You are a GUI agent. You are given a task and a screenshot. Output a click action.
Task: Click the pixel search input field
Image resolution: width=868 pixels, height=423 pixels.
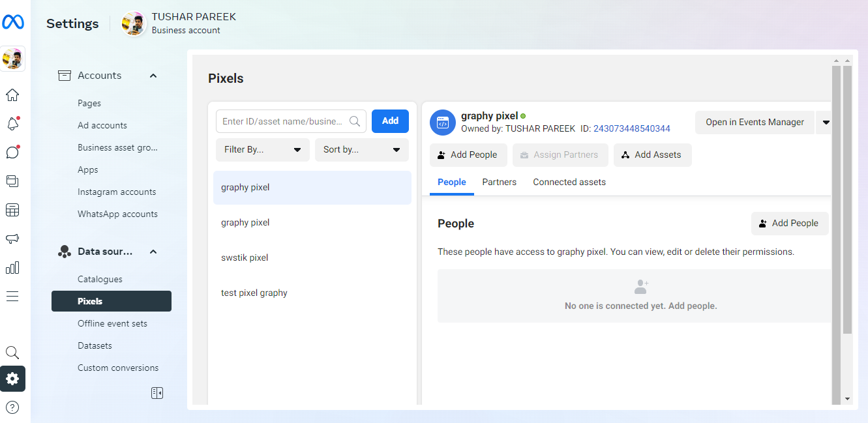284,121
